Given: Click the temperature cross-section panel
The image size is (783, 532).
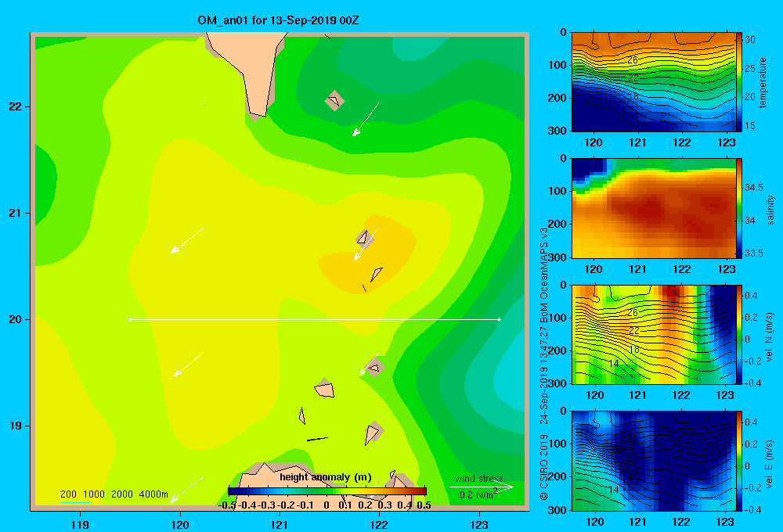Looking at the screenshot, I should [653, 82].
